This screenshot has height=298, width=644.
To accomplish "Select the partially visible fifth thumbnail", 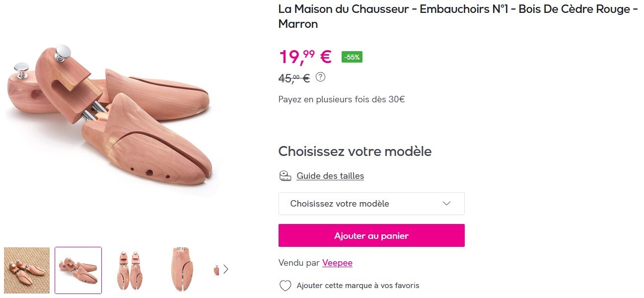I will [216, 270].
